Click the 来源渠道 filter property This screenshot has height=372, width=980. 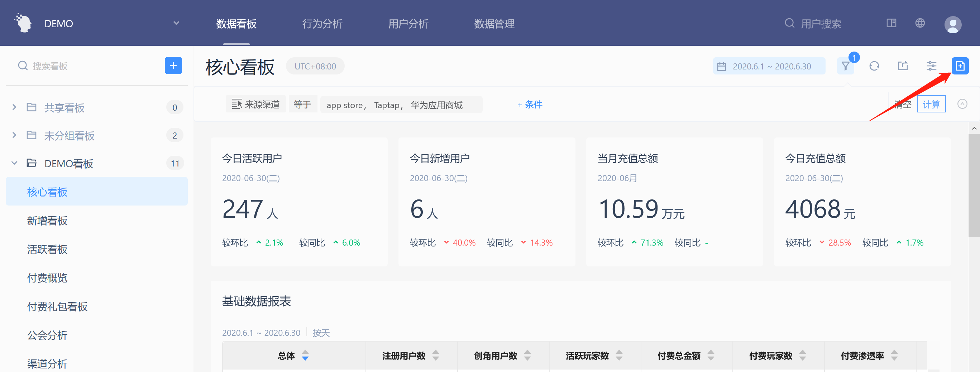pos(255,105)
